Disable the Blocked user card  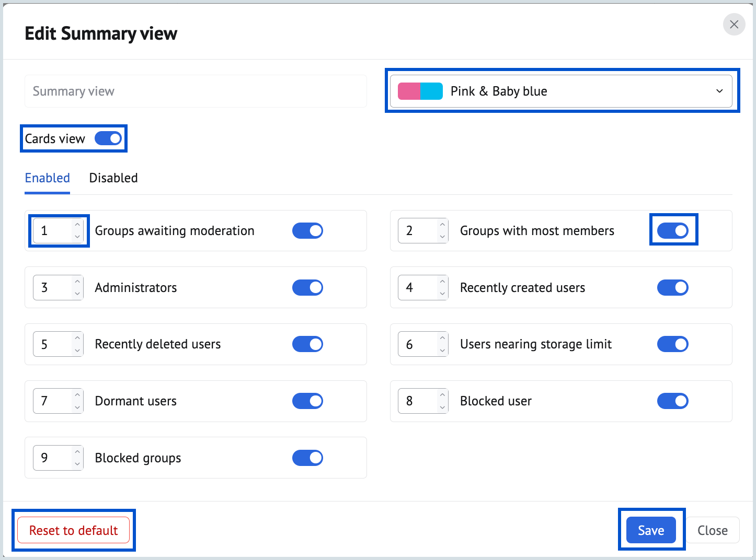click(x=673, y=401)
